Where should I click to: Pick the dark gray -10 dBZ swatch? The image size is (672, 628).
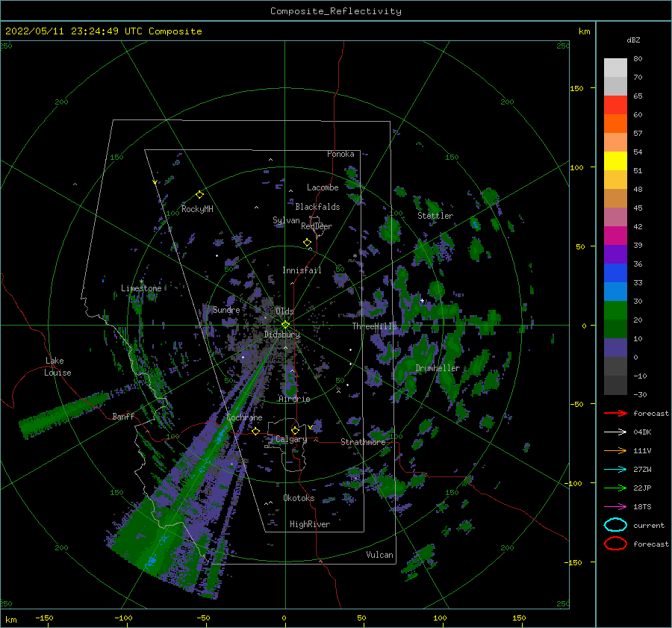pos(615,385)
